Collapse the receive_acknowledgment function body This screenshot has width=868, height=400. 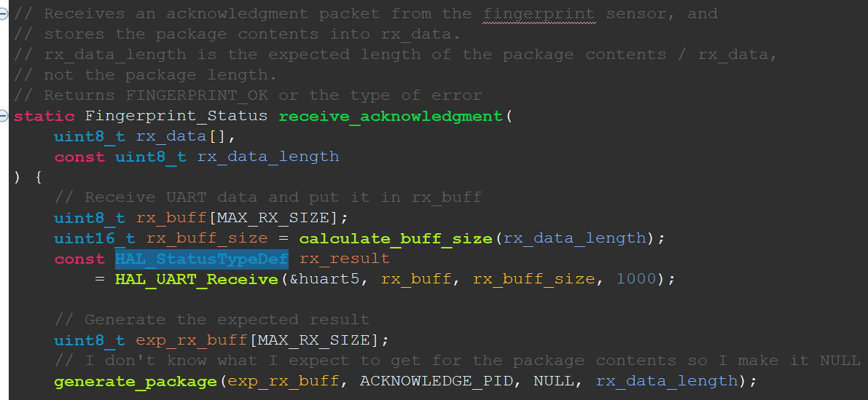click(x=4, y=117)
